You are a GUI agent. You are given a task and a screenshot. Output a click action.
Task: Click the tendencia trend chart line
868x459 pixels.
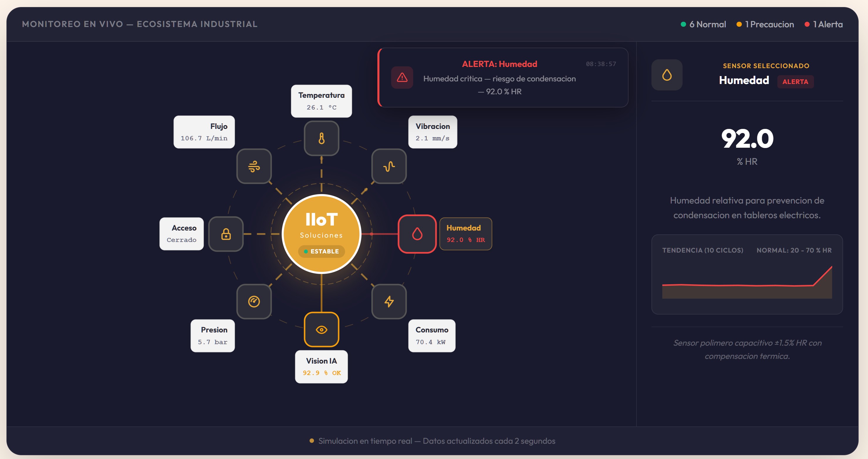747,283
